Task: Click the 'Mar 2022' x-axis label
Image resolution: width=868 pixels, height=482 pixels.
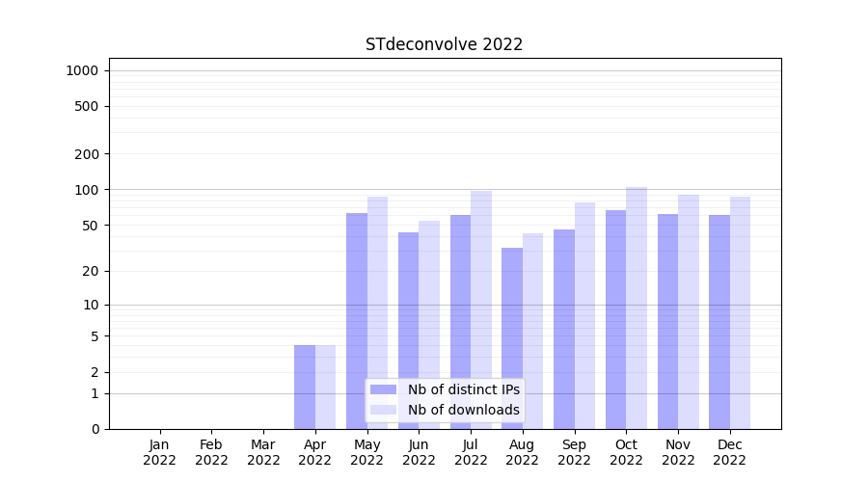Action: pos(263,452)
